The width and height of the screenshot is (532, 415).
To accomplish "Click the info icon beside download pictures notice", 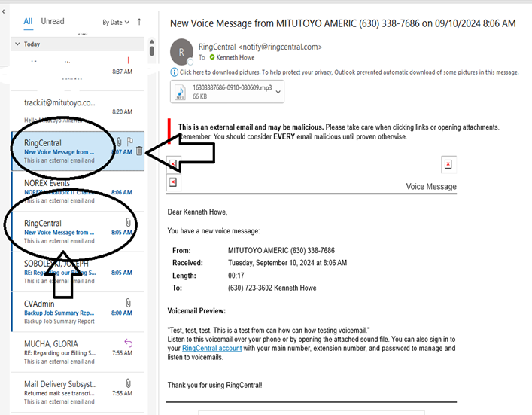I will pyautogui.click(x=174, y=72).
